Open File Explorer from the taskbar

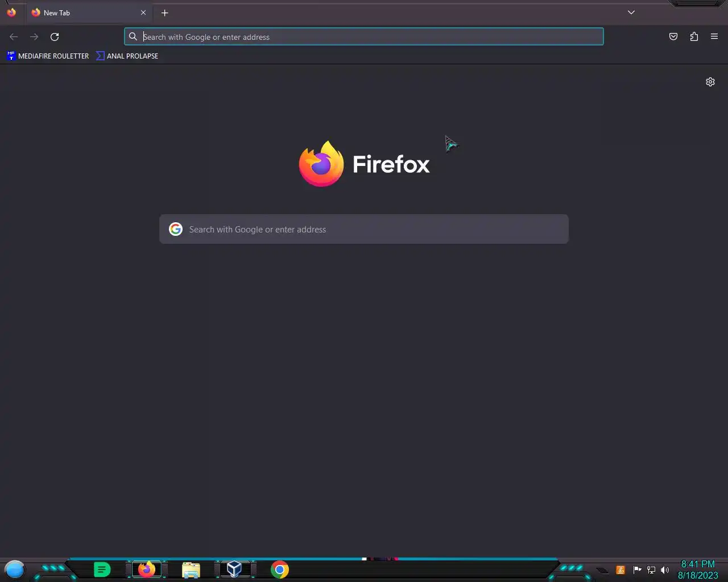(x=191, y=569)
